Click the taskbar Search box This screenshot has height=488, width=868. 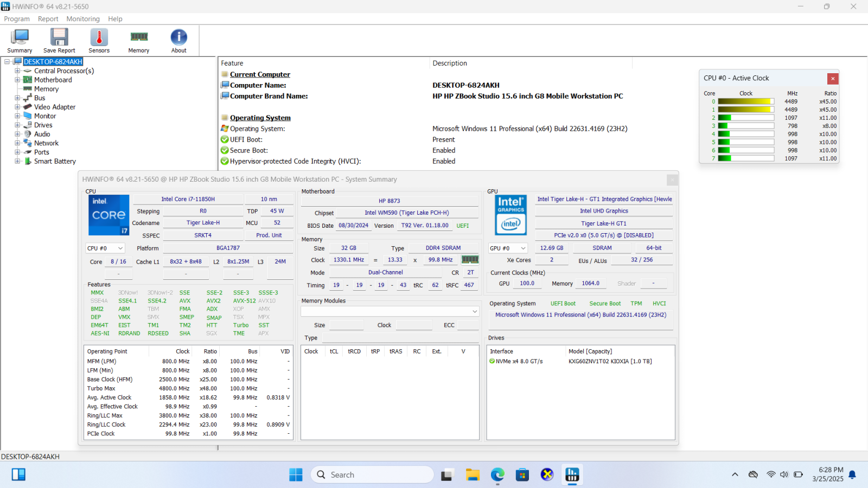(x=372, y=475)
